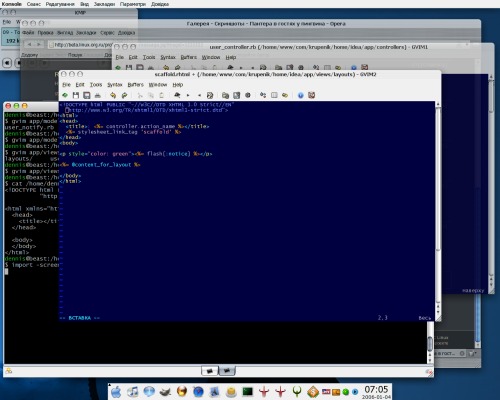Click the Open file icon in GVIM2 toolbar
The image size is (500, 400).
coord(65,95)
